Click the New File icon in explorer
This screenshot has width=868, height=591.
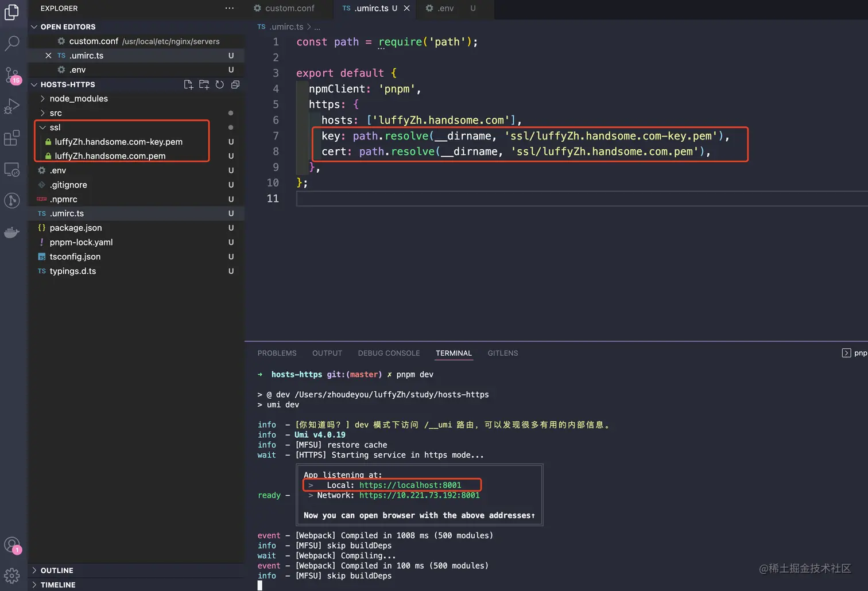point(188,84)
